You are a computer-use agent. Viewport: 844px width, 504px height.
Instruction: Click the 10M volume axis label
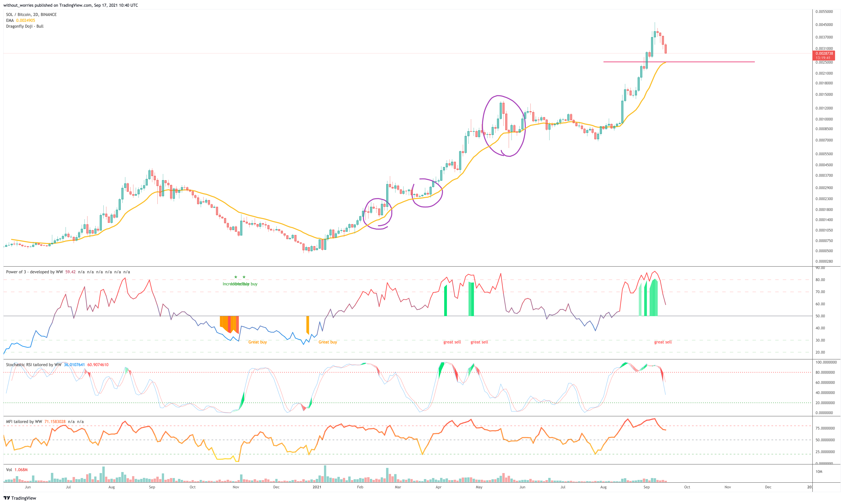pos(819,472)
